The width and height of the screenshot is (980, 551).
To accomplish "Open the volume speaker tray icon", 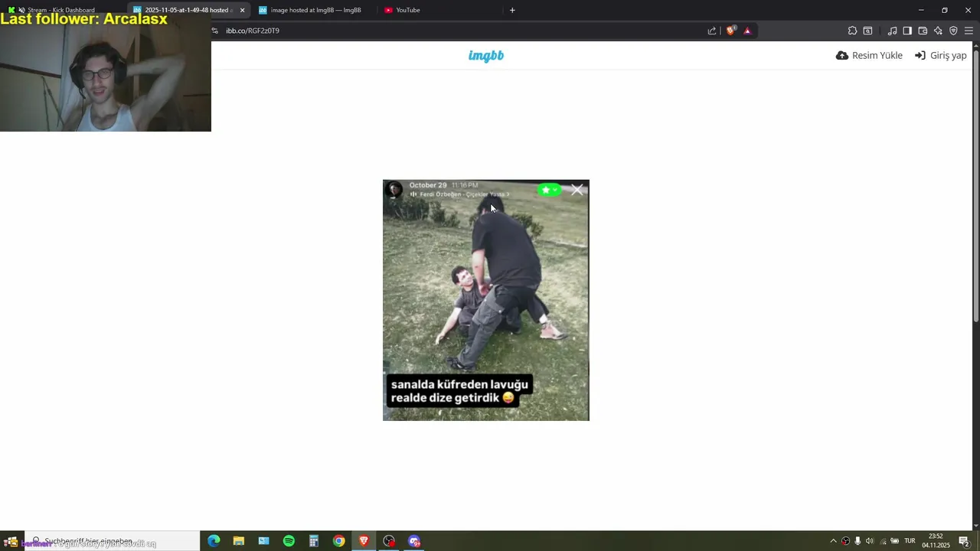I will point(870,541).
